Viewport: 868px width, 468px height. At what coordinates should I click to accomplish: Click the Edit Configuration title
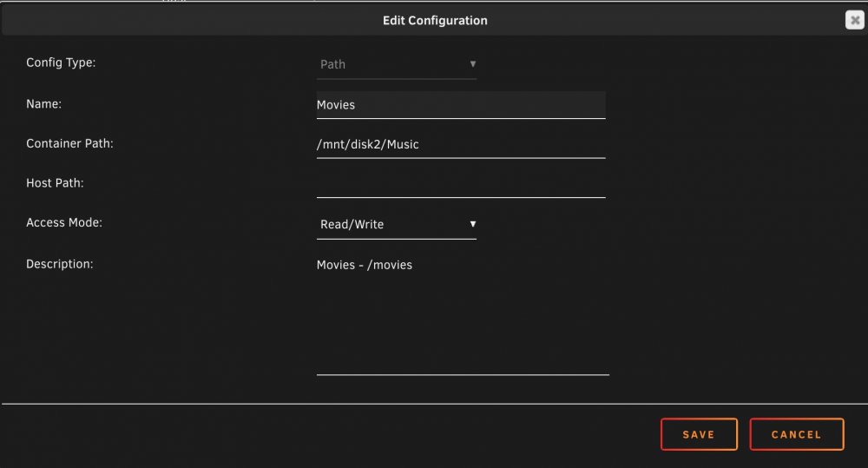click(435, 21)
